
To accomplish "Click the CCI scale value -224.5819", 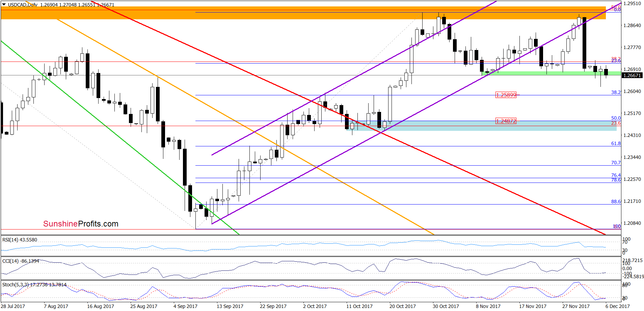I will coord(633,277).
